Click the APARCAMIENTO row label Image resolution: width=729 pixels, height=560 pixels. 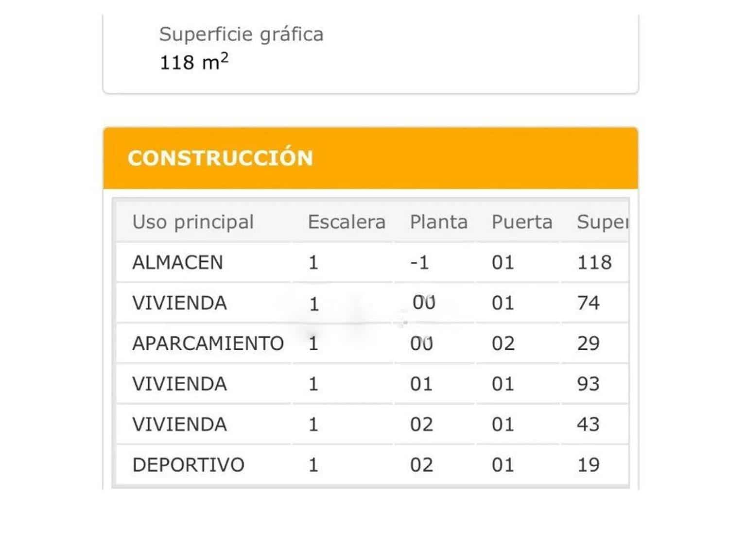tap(208, 343)
